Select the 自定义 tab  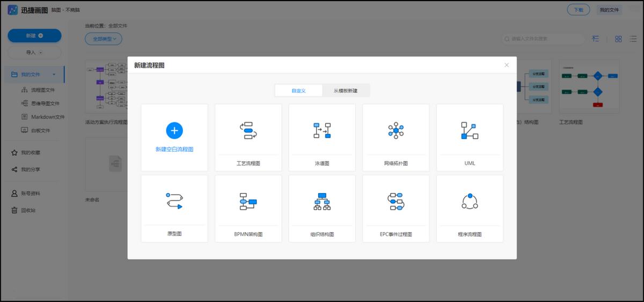pyautogui.click(x=298, y=91)
